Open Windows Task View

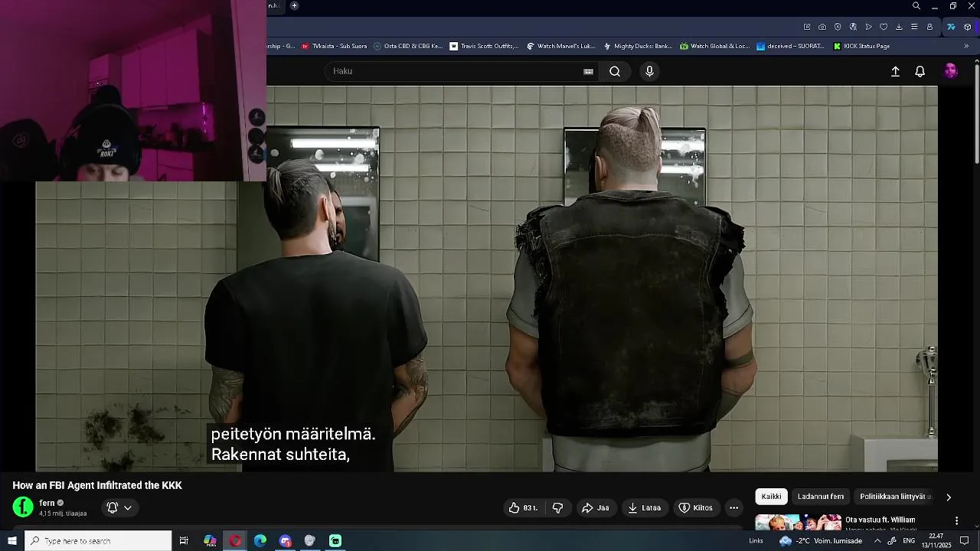184,540
